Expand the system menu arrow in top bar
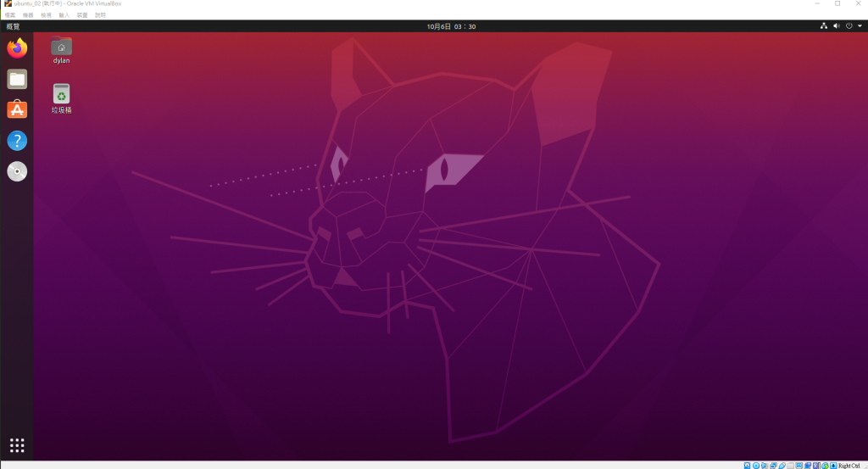The height and width of the screenshot is (469, 868). pyautogui.click(x=860, y=26)
